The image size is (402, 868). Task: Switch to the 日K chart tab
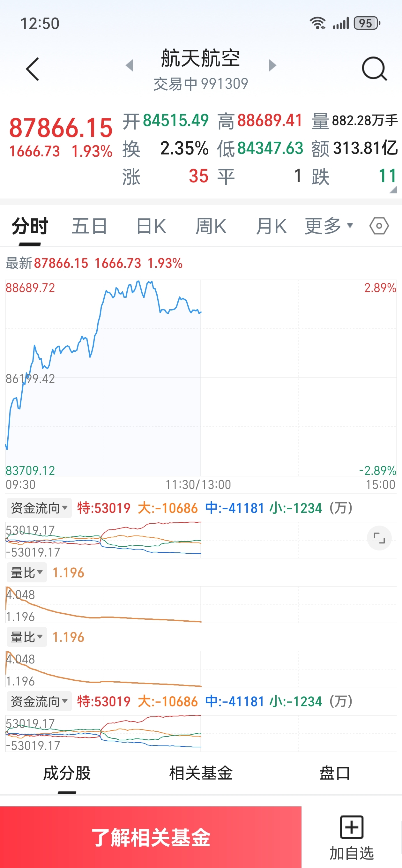(151, 226)
